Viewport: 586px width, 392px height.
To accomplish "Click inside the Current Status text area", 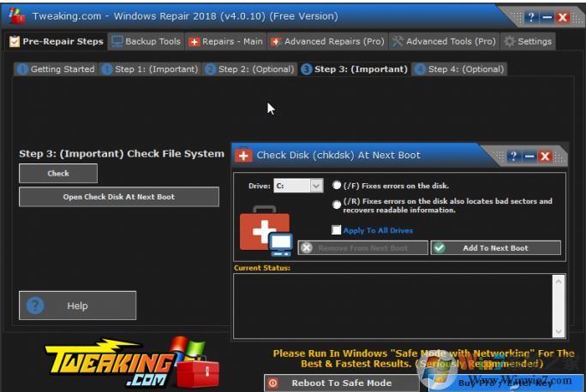I will 392,306.
